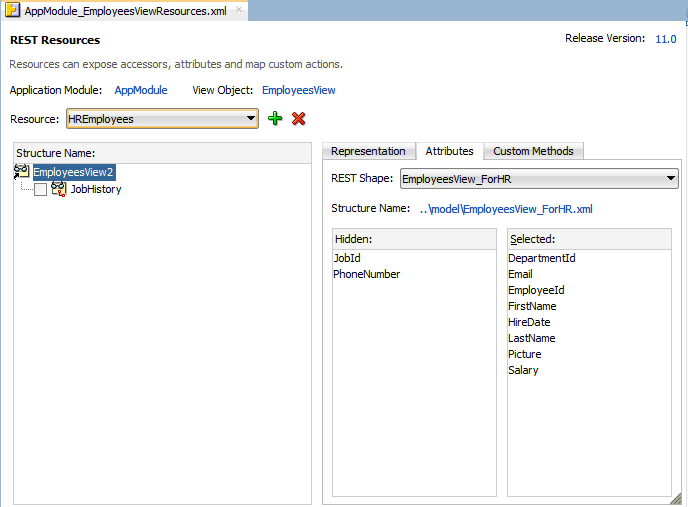Viewport: 688px width, 507px height.
Task: Open the AppModule link
Action: point(141,90)
